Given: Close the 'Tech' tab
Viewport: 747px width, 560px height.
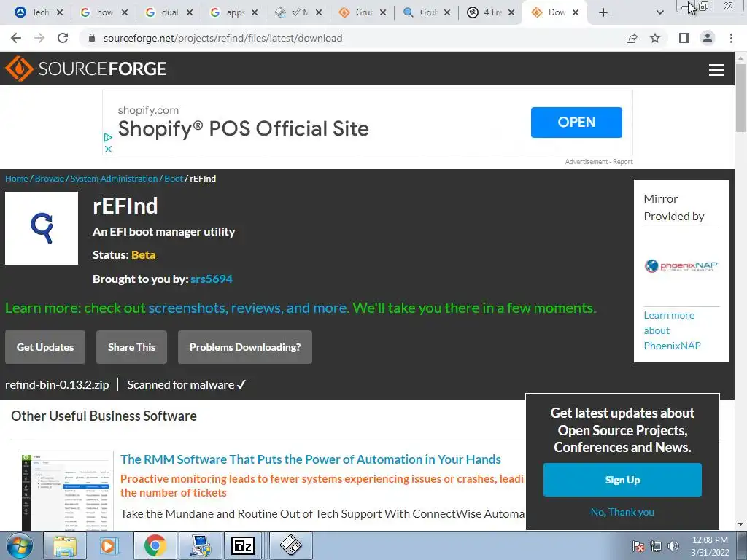Looking at the screenshot, I should click(60, 12).
